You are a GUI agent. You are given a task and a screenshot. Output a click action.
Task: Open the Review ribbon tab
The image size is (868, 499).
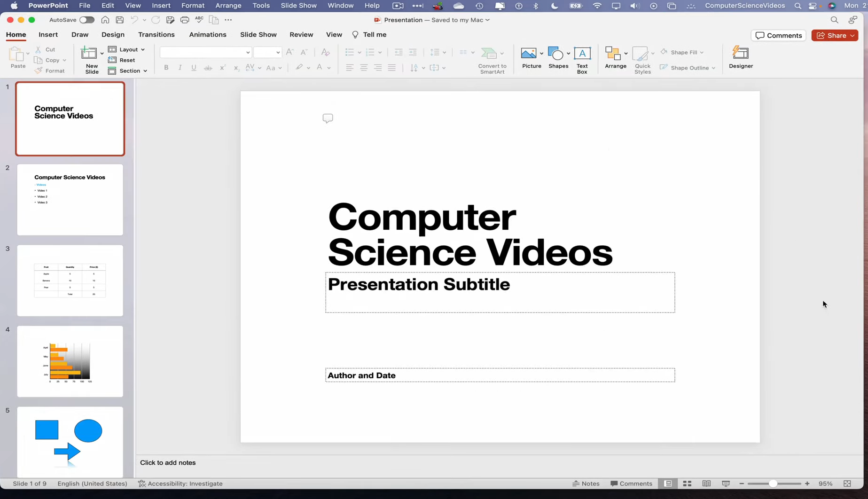point(301,35)
